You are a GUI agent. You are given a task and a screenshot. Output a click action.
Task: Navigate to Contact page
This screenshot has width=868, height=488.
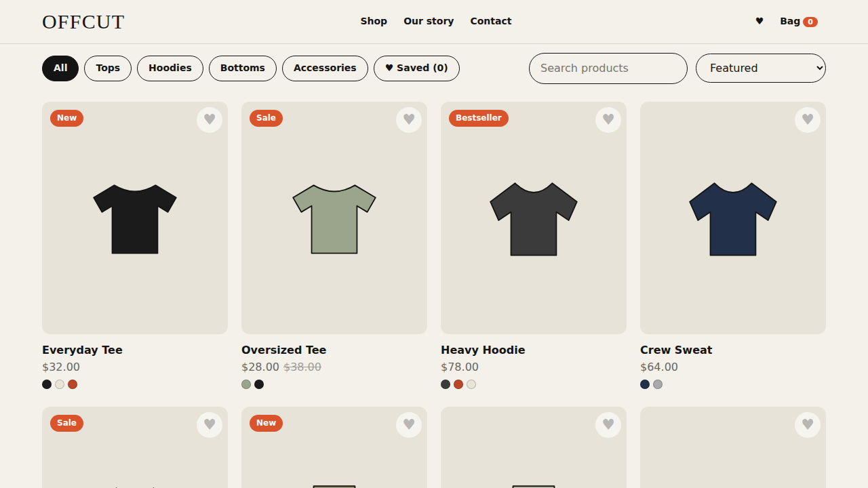coord(491,21)
